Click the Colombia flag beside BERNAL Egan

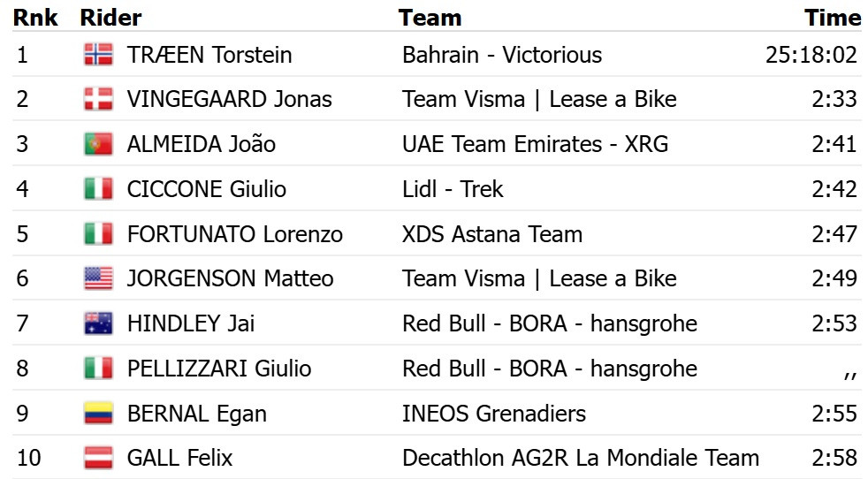[x=98, y=414]
